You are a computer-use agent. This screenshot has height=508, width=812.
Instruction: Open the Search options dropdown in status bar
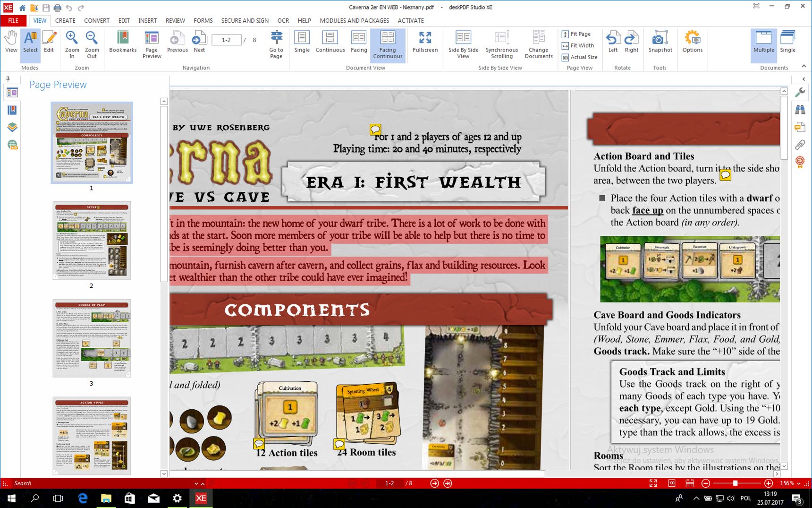click(x=196, y=483)
